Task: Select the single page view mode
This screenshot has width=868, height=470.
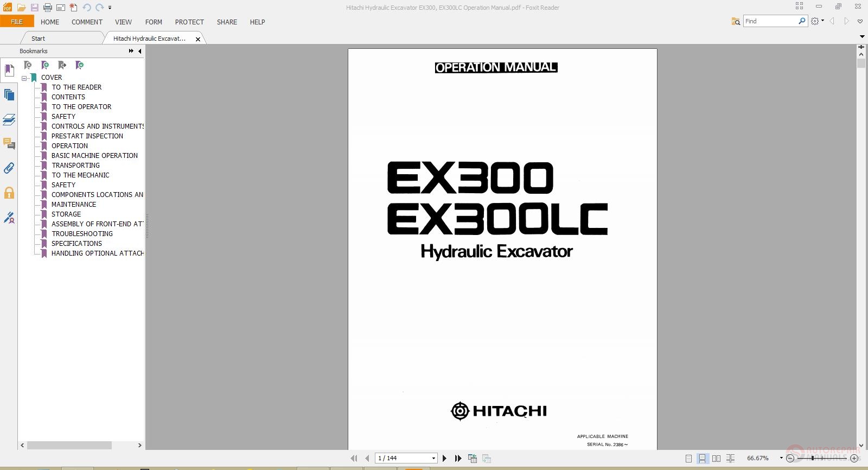Action: pos(688,459)
